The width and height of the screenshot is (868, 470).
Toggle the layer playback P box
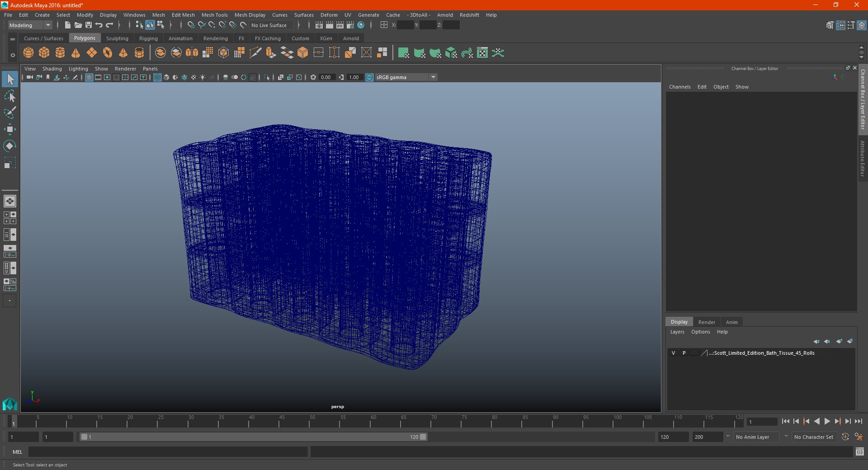click(684, 353)
